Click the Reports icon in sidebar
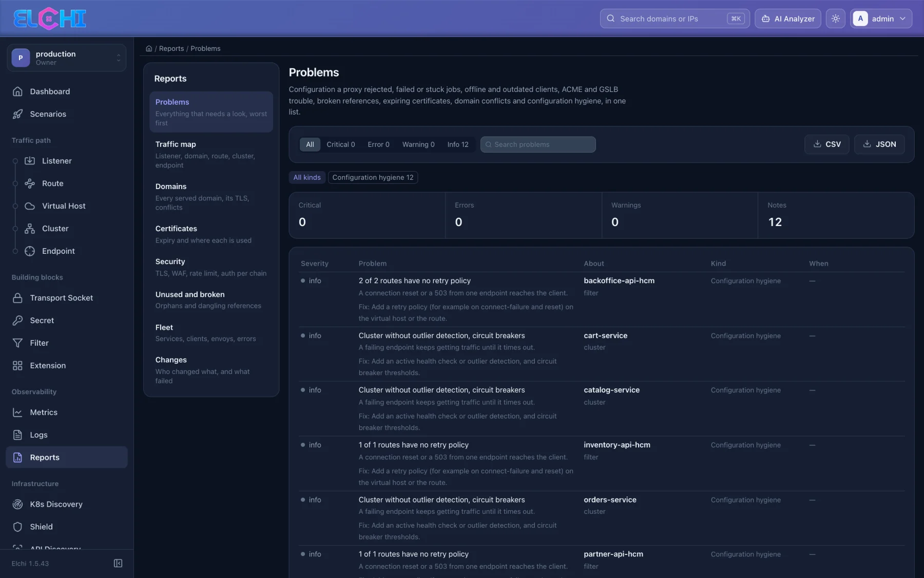Viewport: 924px width, 578px height. click(x=17, y=458)
